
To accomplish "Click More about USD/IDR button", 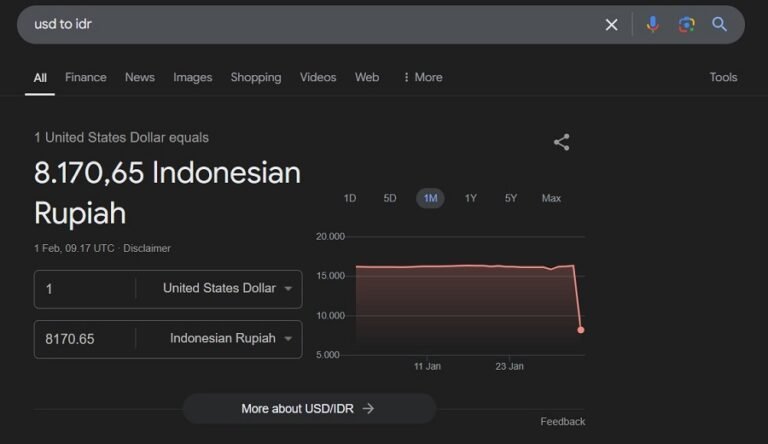I will 309,409.
